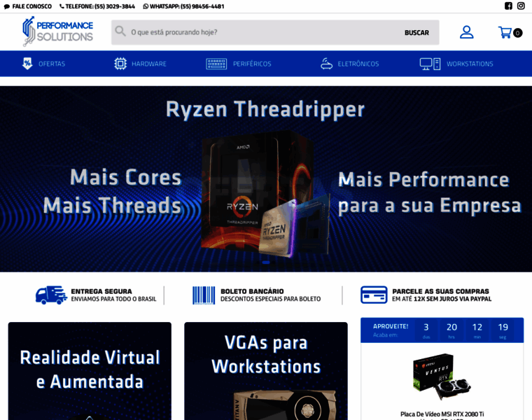
Task: Select the Workstations menu category
Action: [x=470, y=64]
